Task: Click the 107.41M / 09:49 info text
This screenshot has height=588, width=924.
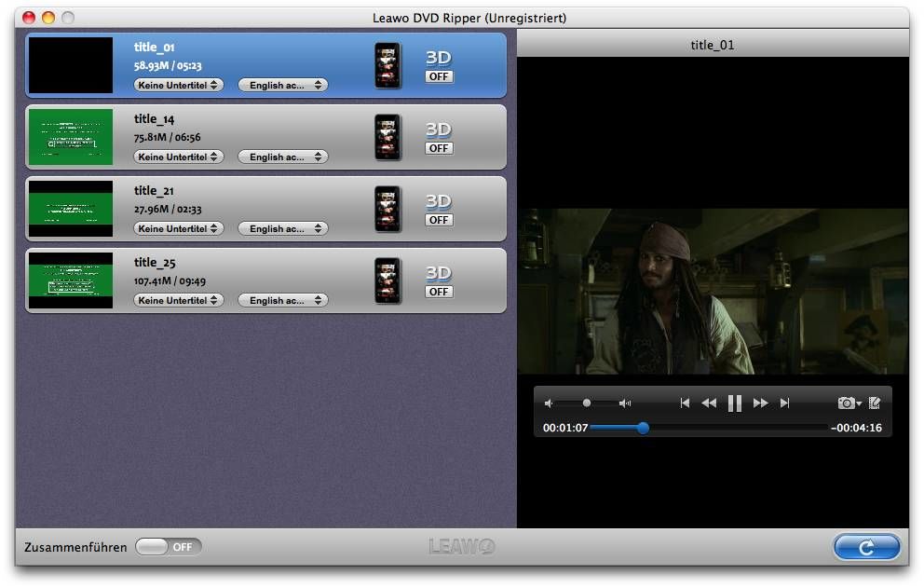Action: 170,281
